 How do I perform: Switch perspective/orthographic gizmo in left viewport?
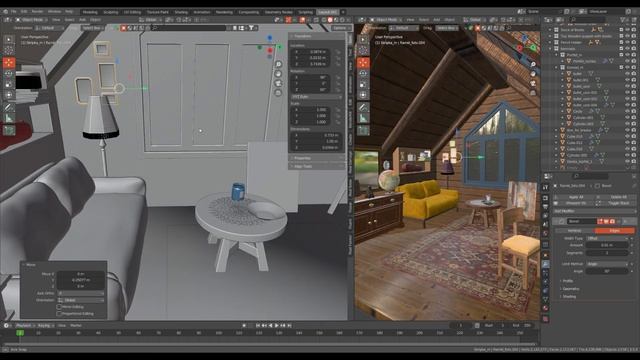point(278,93)
